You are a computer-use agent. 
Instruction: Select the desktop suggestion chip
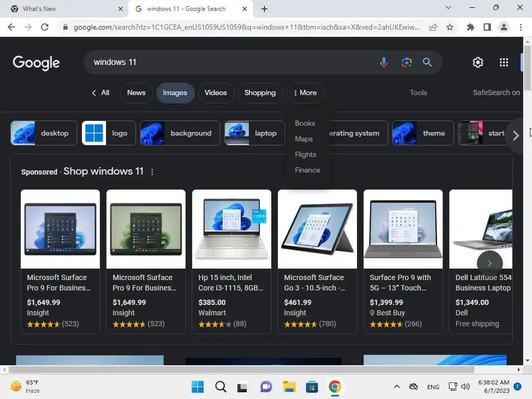pyautogui.click(x=44, y=133)
